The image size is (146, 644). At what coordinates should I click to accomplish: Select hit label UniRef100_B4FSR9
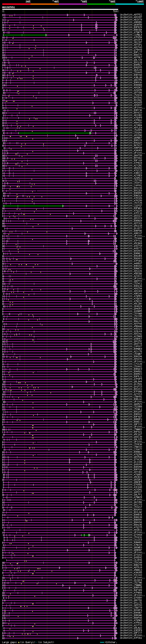[131, 590]
